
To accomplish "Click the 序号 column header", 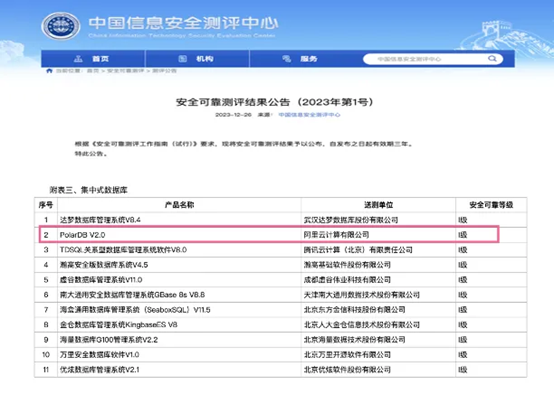I will 46,205.
